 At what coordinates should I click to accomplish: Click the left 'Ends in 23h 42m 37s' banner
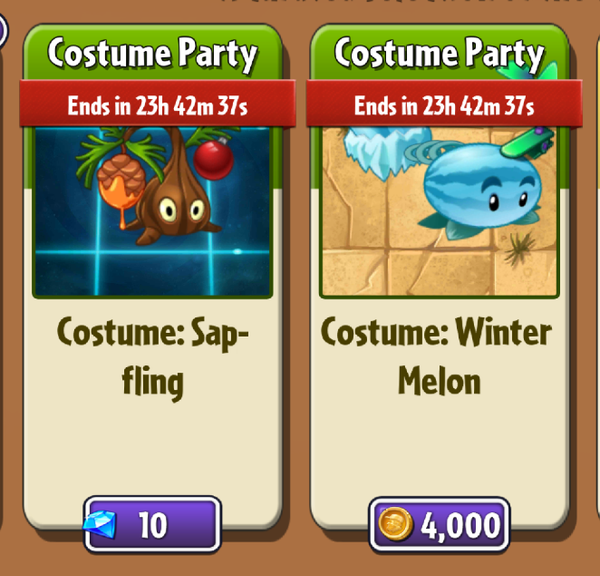click(x=157, y=105)
